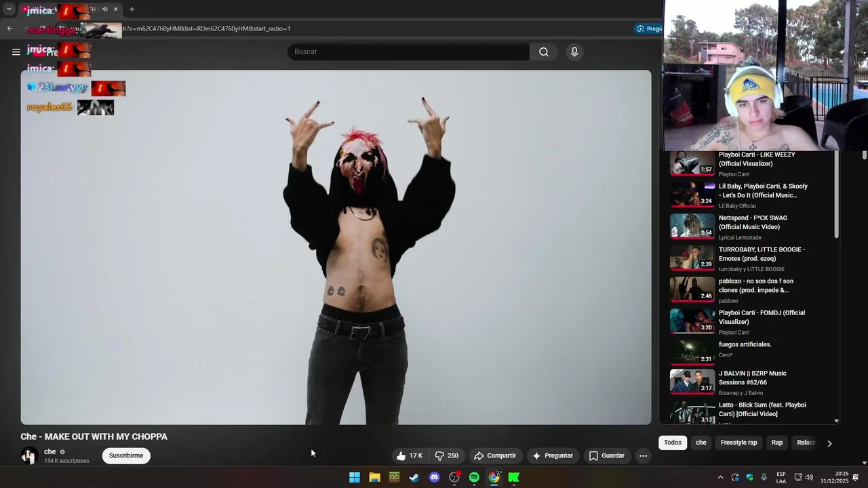This screenshot has width=868, height=488.
Task: Open fuegos artificiales. video thumbnail
Action: click(x=692, y=353)
